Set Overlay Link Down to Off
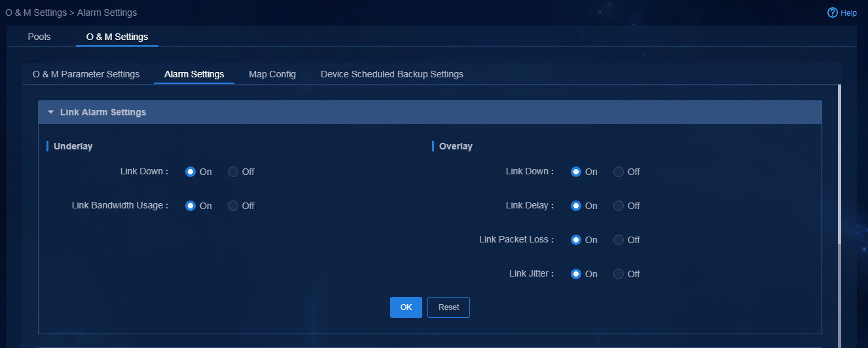Image resolution: width=868 pixels, height=348 pixels. pos(619,172)
